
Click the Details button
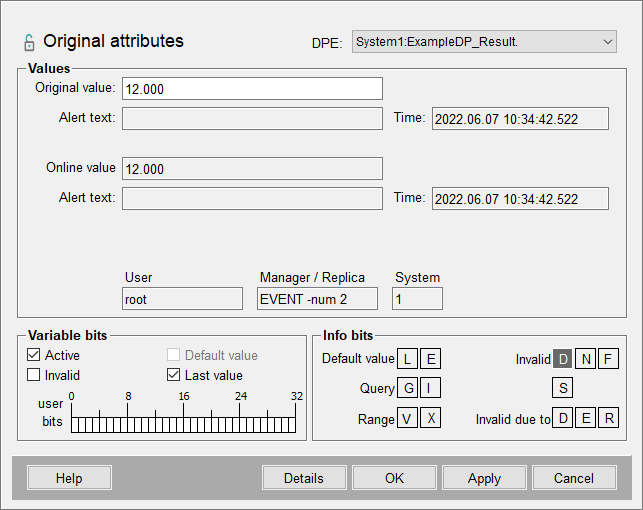303,478
